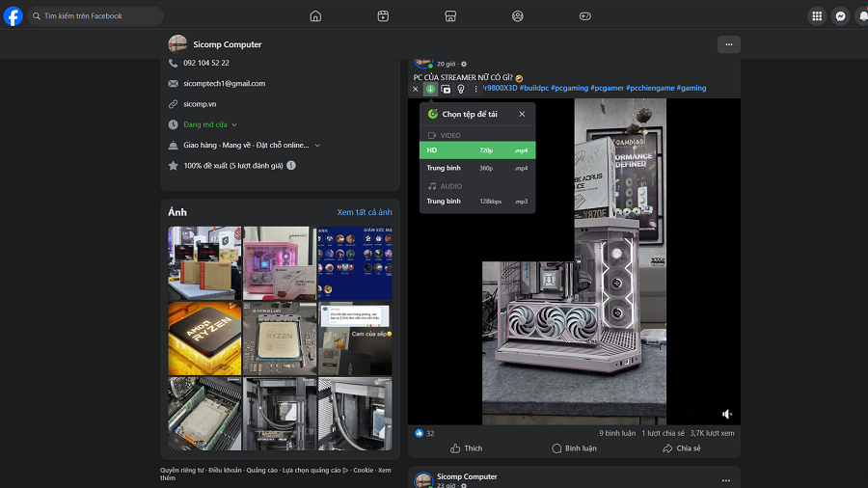The height and width of the screenshot is (488, 868).
Task: Open the apps grid menu icon
Action: (817, 16)
